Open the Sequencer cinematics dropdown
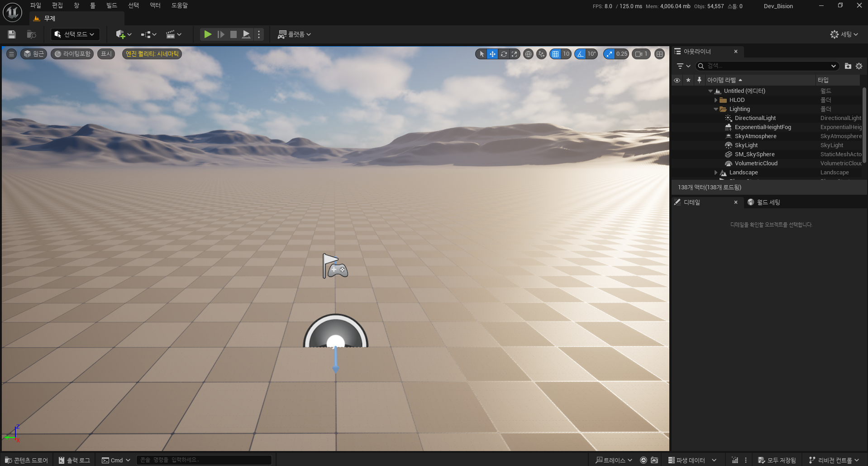 click(x=174, y=34)
